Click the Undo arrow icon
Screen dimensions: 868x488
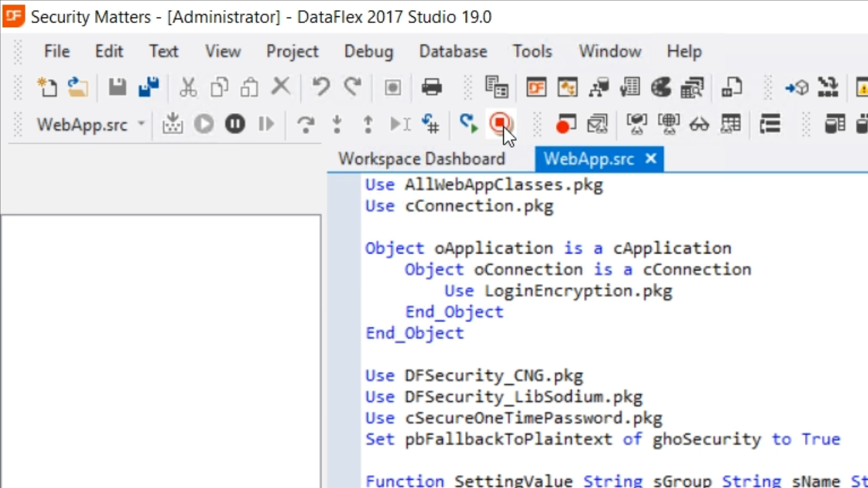pos(321,87)
